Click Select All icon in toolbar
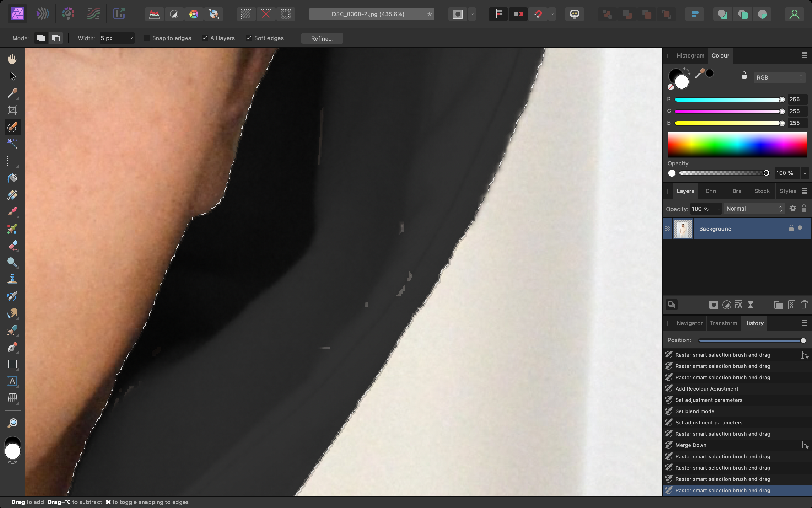Image resolution: width=812 pixels, height=508 pixels. (x=246, y=14)
